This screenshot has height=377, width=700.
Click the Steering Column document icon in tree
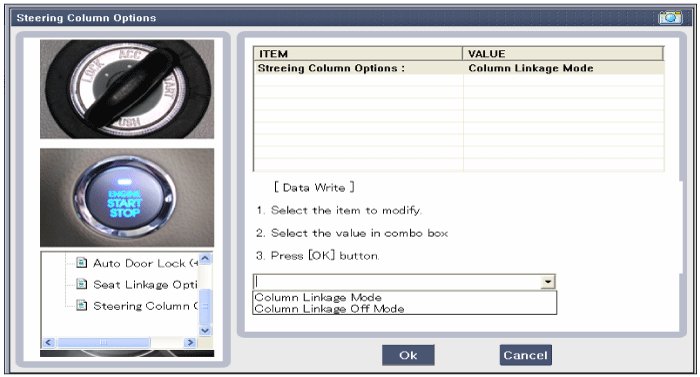81,305
